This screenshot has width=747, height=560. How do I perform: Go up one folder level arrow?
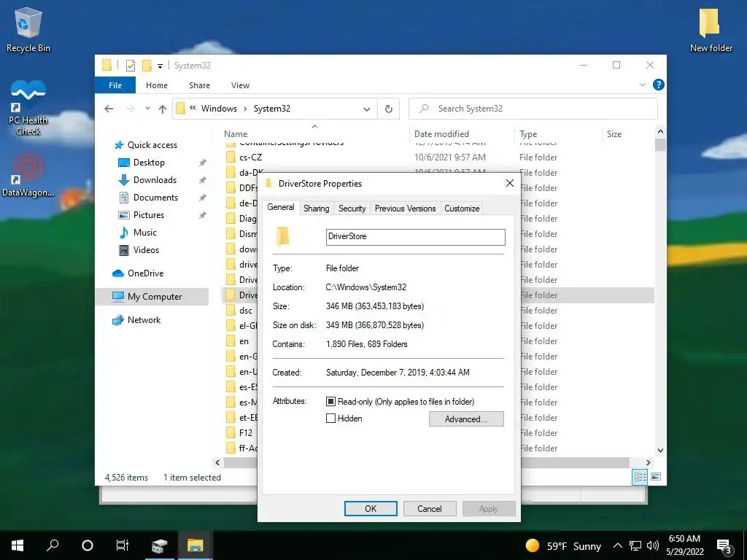(x=163, y=109)
